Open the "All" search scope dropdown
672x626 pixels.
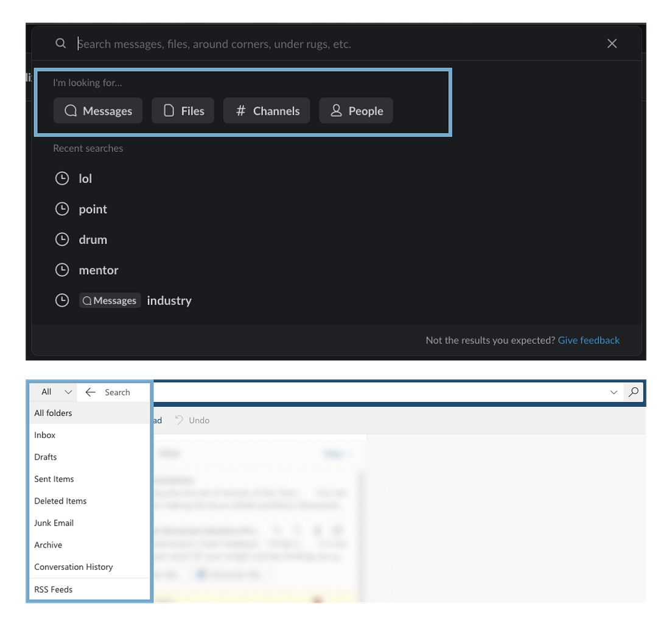[53, 392]
